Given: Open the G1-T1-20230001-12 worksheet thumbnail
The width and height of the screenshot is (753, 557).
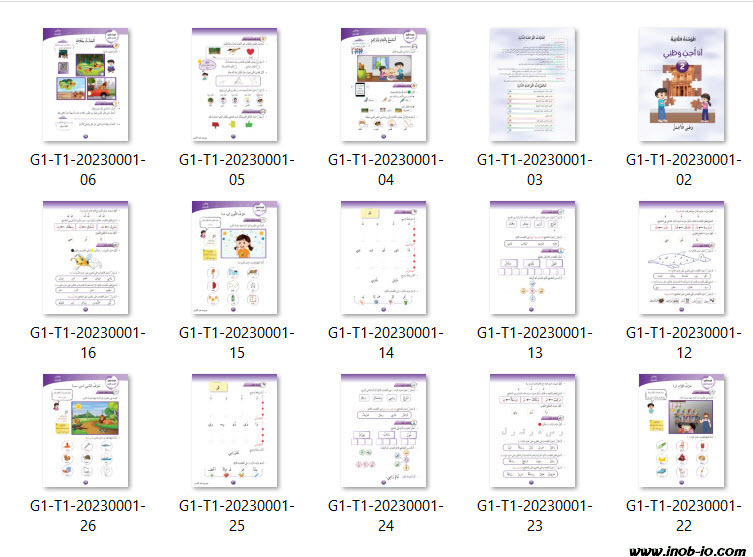Looking at the screenshot, I should 684,258.
